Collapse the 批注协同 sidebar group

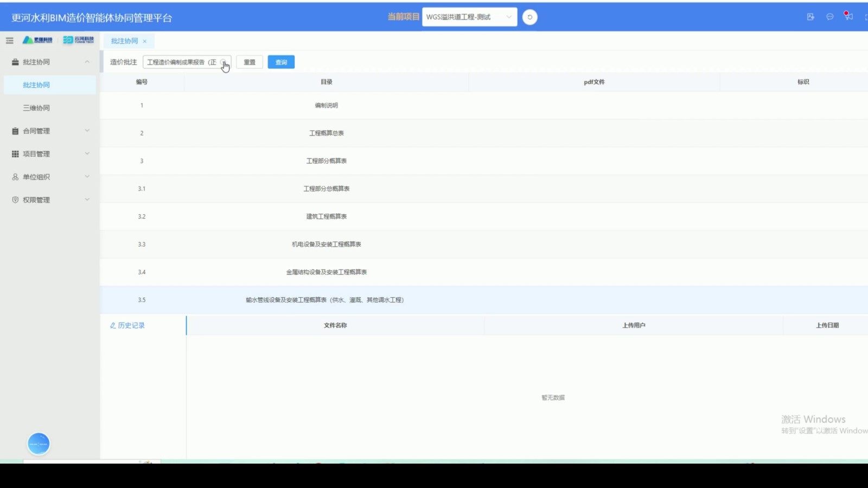click(x=50, y=62)
